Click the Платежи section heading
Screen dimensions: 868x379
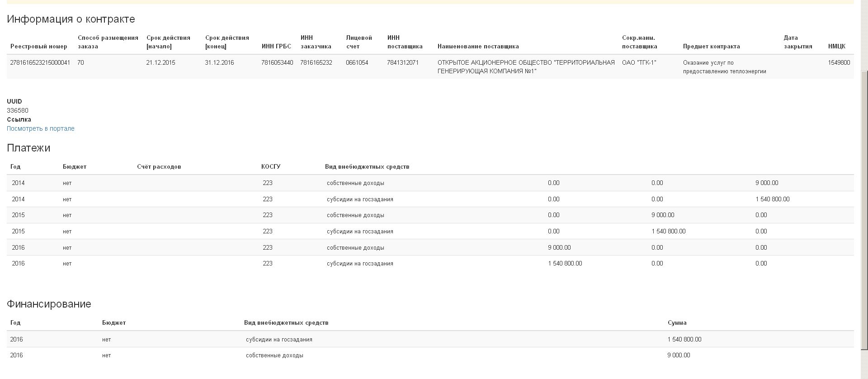coord(28,148)
